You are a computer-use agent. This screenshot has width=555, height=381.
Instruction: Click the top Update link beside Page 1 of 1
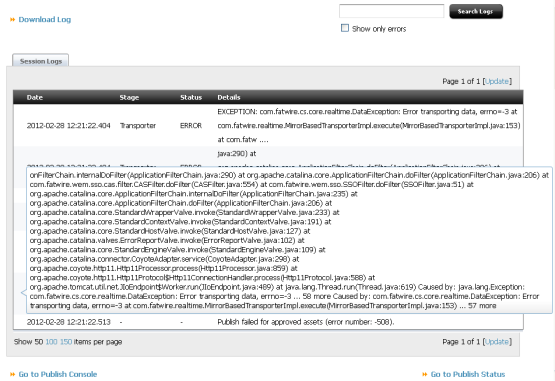point(497,81)
